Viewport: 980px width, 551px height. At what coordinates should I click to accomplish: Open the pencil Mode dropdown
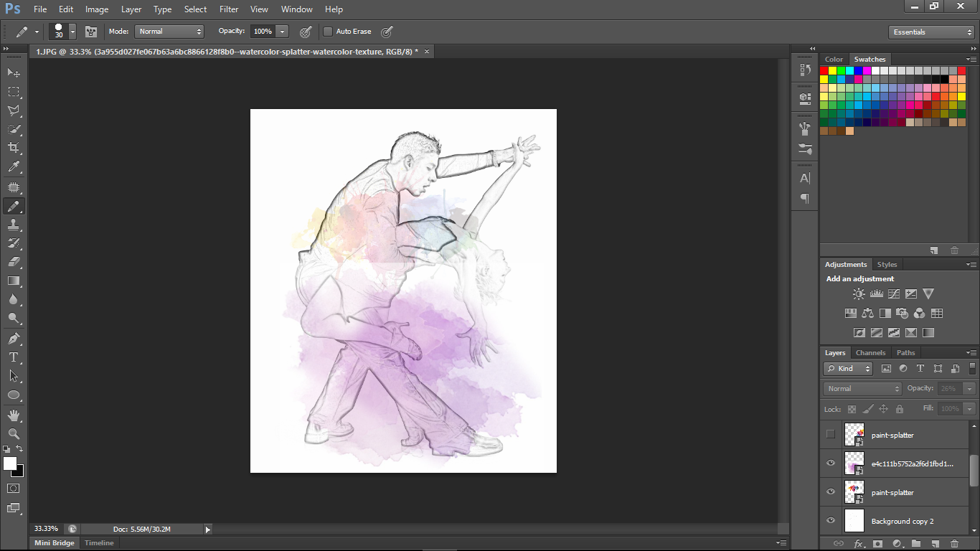point(169,32)
